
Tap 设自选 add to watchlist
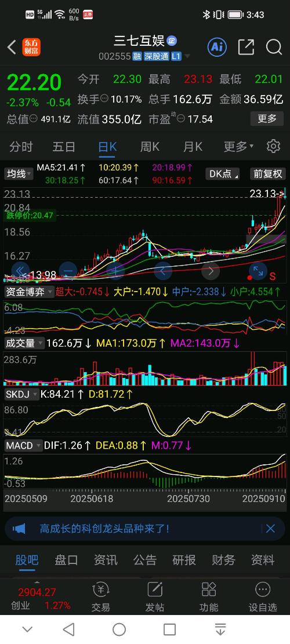coord(263,597)
